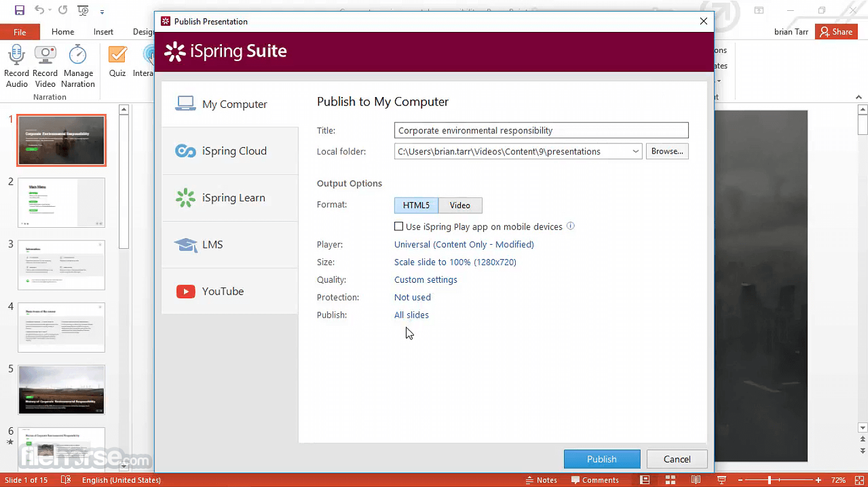Toggle the Comments pane in status bar

click(x=595, y=480)
